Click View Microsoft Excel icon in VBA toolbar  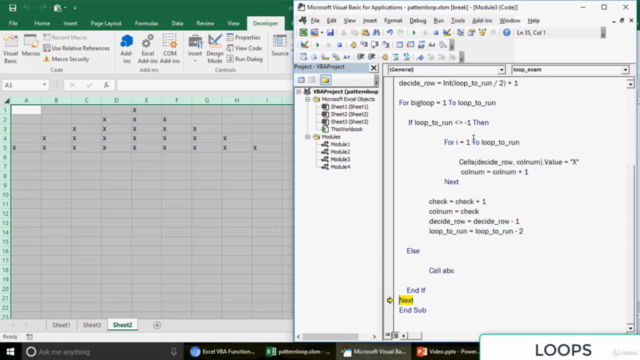(x=303, y=33)
